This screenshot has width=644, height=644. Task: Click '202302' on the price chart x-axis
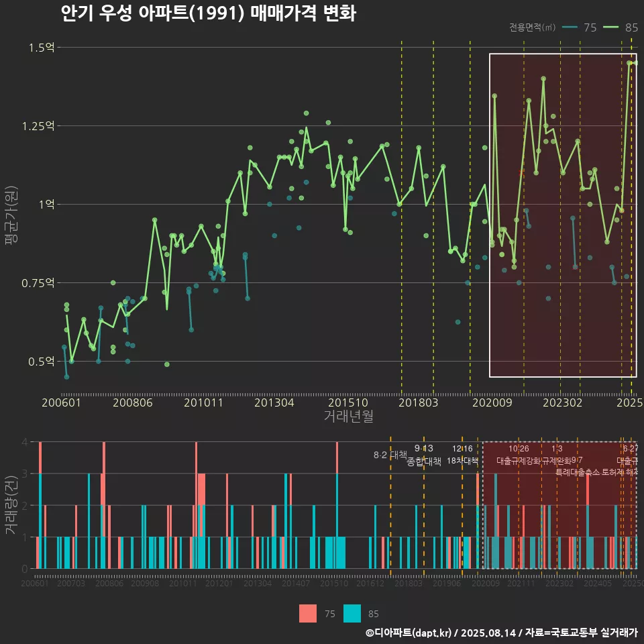[563, 402]
